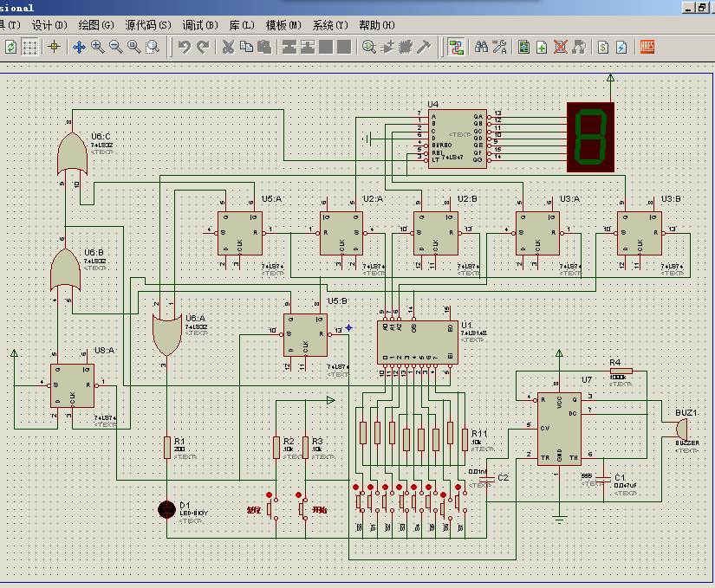
Task: Open the 调试(B) menu
Action: pyautogui.click(x=200, y=25)
